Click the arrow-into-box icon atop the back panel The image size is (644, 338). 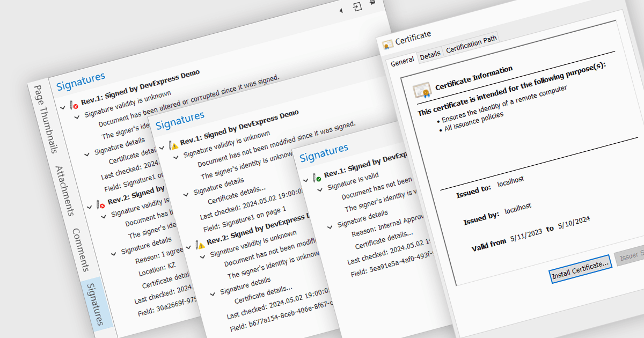356,6
